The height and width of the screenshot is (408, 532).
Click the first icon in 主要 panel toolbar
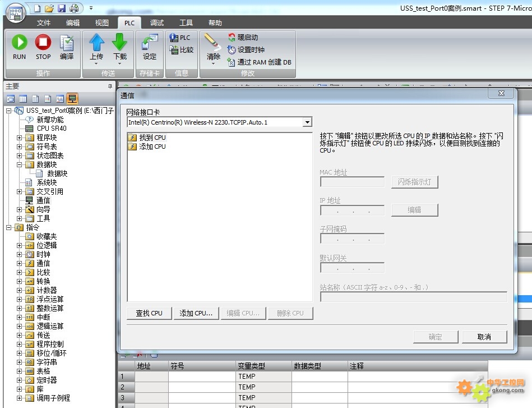pos(11,99)
